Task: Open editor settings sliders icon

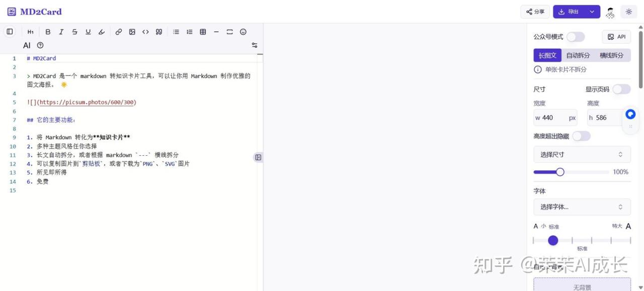Action: pyautogui.click(x=254, y=45)
